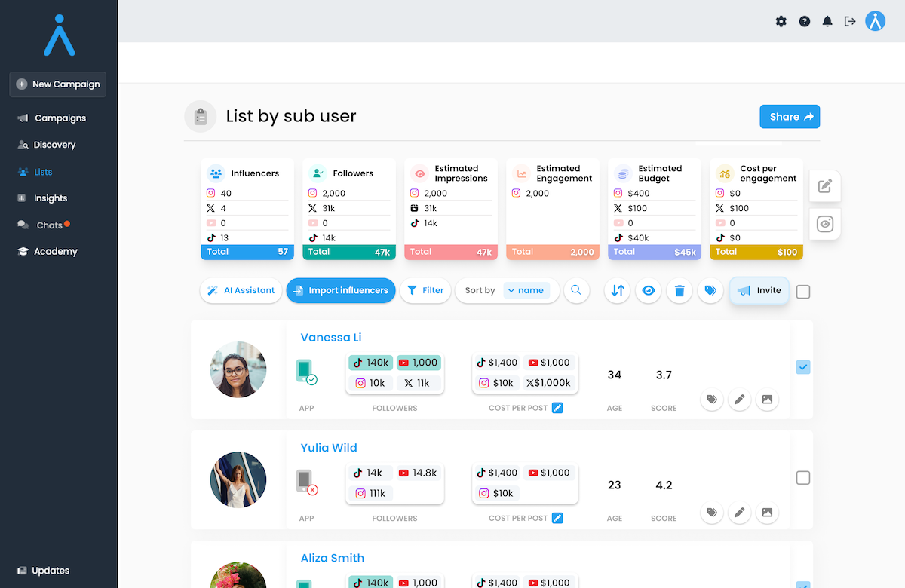Click the List by sub user title
This screenshot has height=588, width=905.
click(291, 117)
